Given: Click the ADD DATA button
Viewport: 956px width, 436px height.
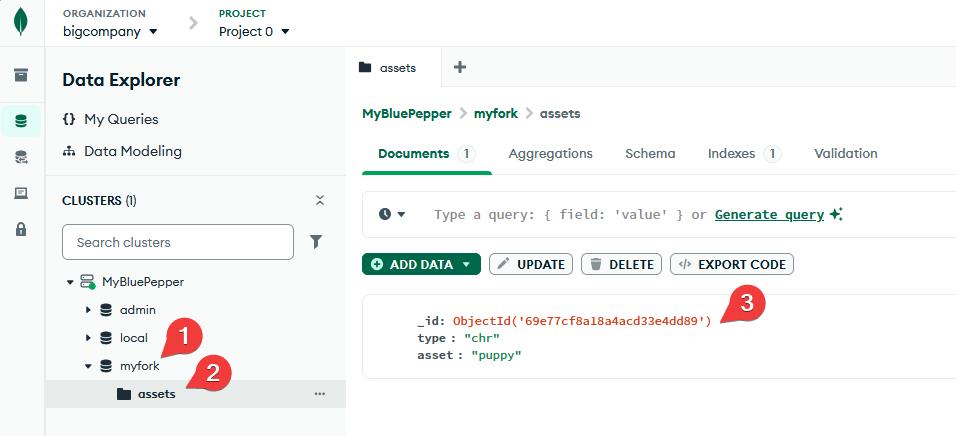Looking at the screenshot, I should (x=421, y=265).
